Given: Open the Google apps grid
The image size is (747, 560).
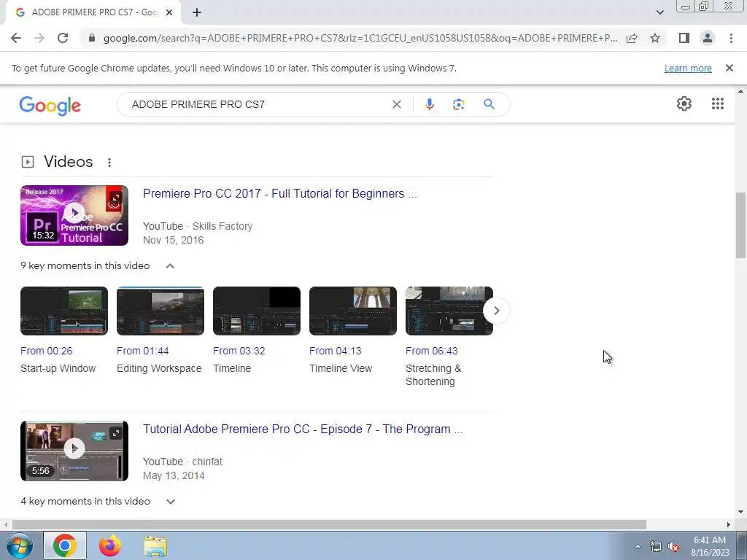Looking at the screenshot, I should pos(718,104).
